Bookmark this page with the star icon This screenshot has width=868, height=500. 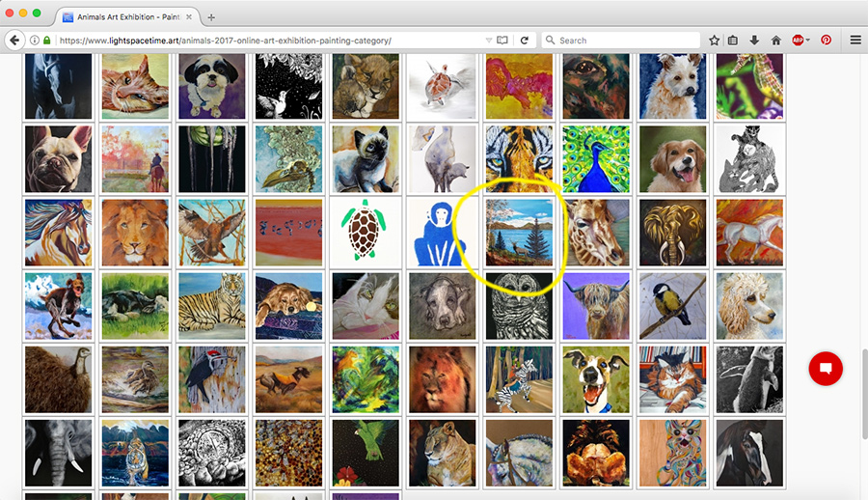pyautogui.click(x=714, y=41)
